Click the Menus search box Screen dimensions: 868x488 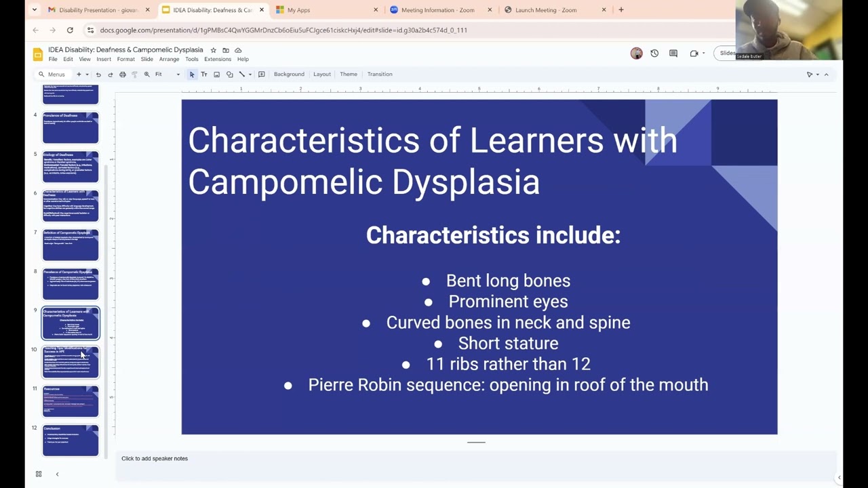pyautogui.click(x=53, y=75)
